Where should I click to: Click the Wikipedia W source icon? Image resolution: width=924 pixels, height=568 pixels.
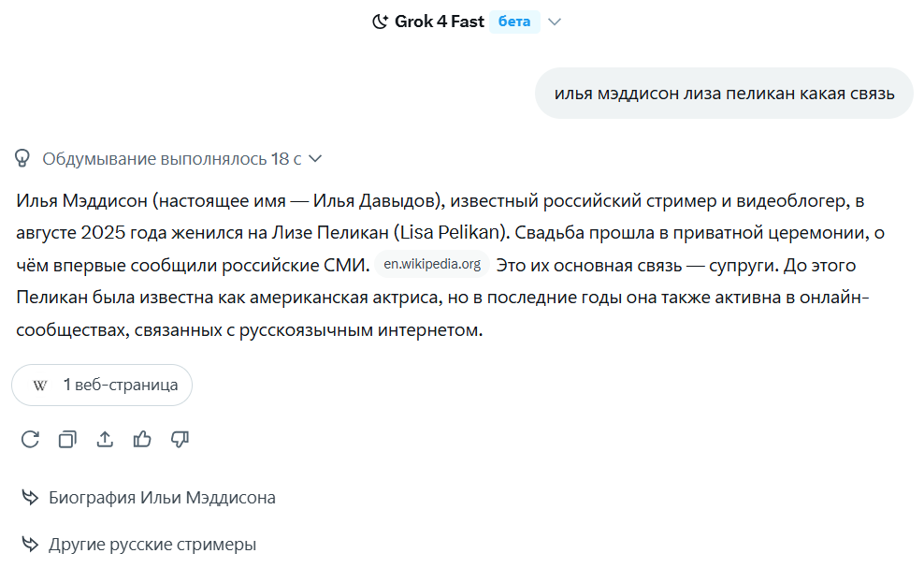(x=40, y=386)
